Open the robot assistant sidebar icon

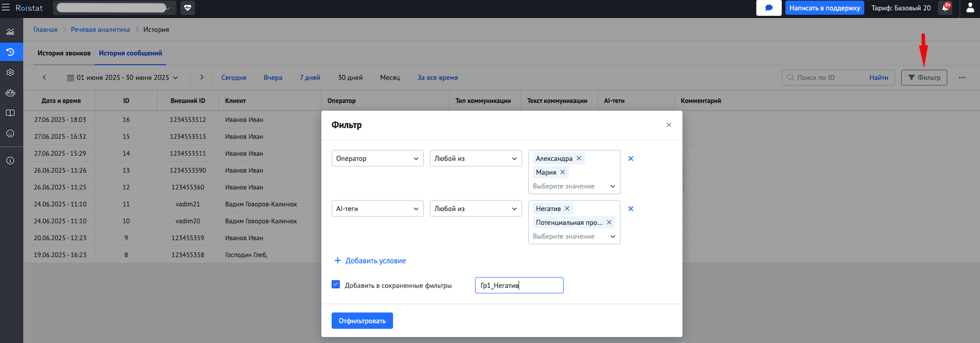(x=10, y=93)
